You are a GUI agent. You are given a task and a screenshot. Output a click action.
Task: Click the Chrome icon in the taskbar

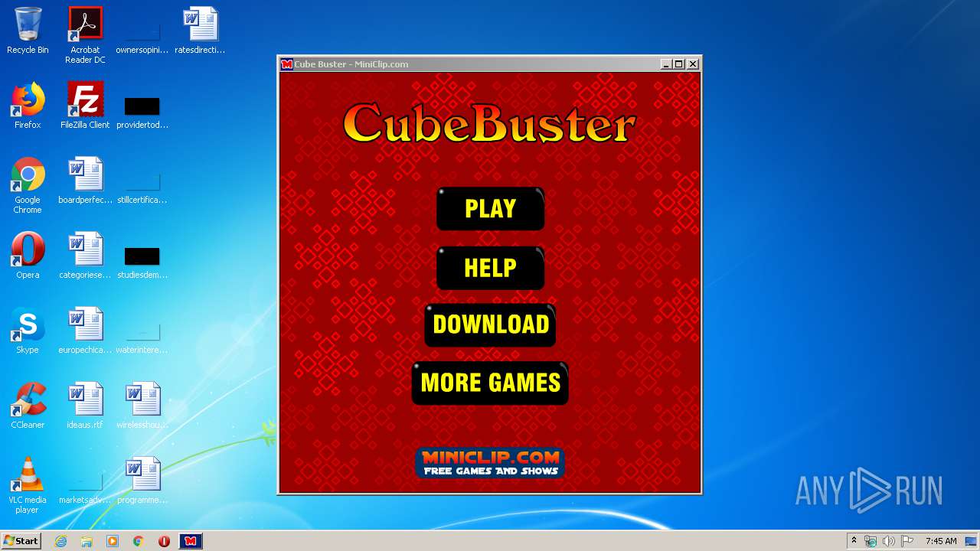click(139, 541)
